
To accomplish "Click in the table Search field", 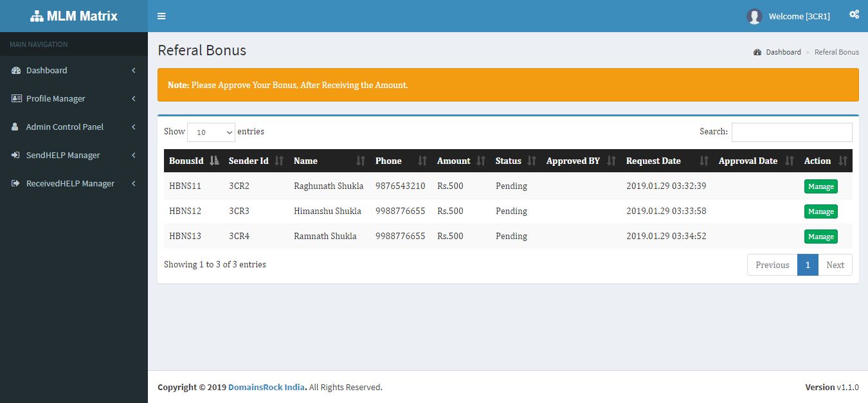I will point(791,132).
